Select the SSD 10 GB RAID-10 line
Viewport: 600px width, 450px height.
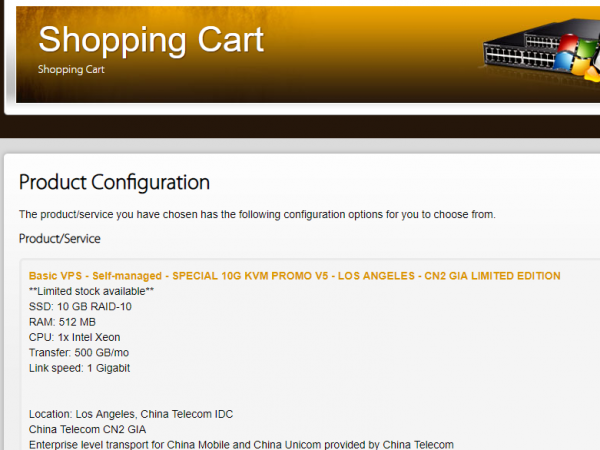(80, 306)
